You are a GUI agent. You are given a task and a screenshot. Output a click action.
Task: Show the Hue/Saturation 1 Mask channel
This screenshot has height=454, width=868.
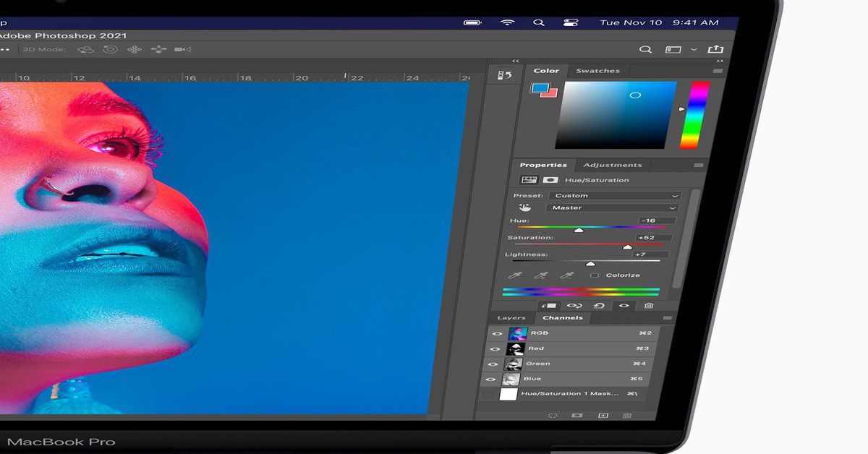point(488,394)
